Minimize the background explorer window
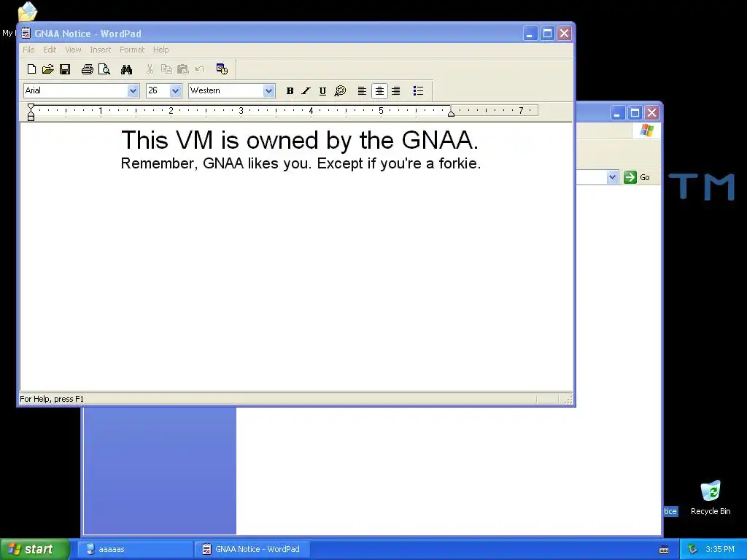The height and width of the screenshot is (560, 747). (x=617, y=113)
